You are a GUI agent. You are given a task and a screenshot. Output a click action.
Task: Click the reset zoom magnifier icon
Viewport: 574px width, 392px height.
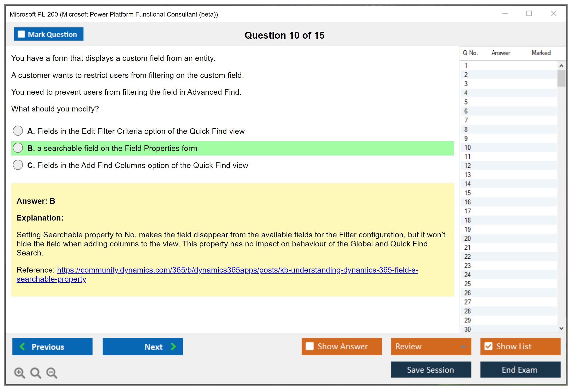tap(36, 373)
